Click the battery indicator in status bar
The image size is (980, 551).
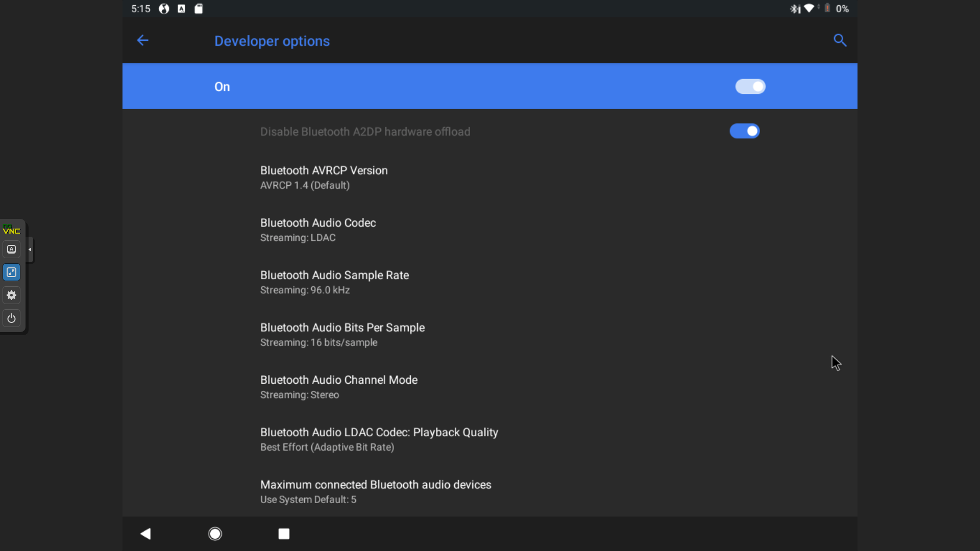click(827, 8)
